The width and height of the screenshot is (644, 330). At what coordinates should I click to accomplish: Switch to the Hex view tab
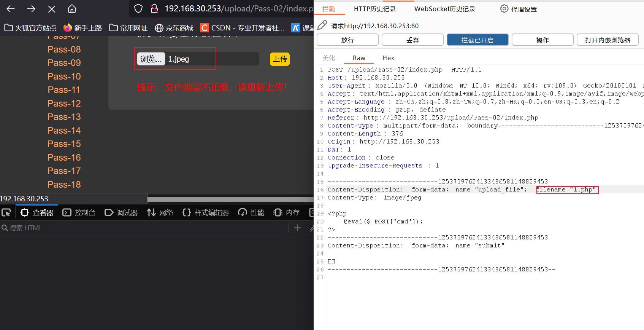388,58
